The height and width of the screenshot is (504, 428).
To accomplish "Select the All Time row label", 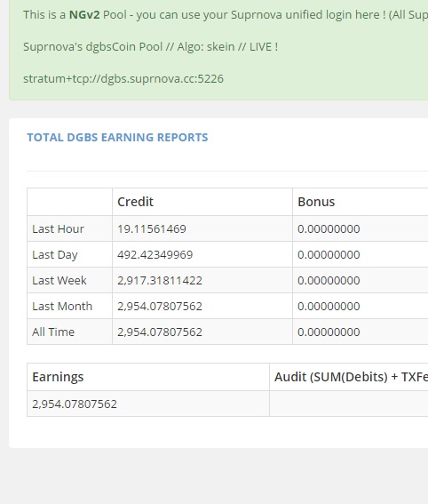I will click(53, 332).
